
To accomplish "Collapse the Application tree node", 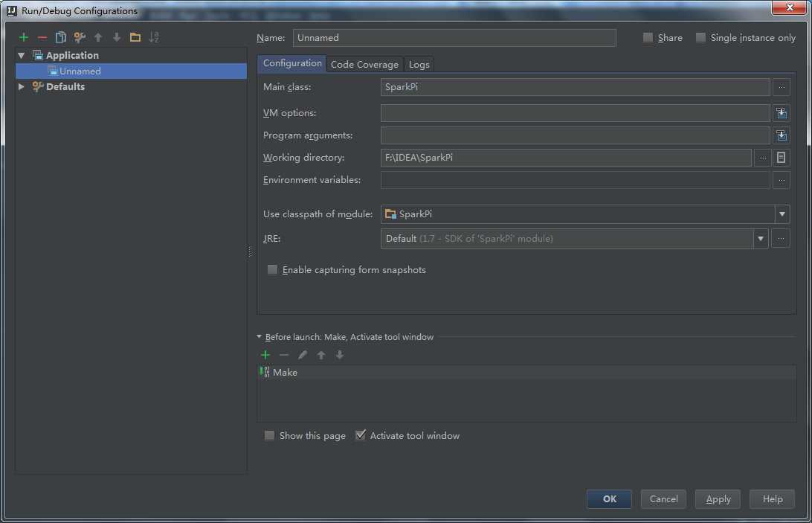I will tap(22, 55).
